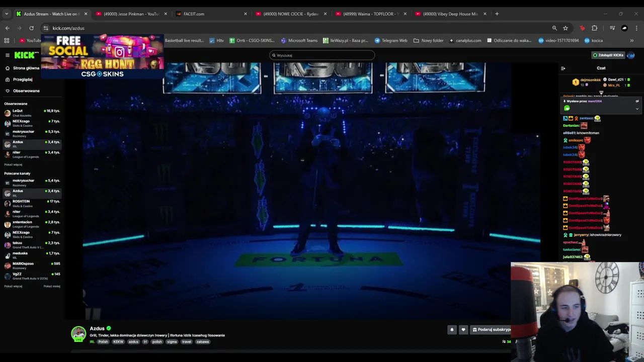
Task: Open a new browser tab
Action: (497, 14)
